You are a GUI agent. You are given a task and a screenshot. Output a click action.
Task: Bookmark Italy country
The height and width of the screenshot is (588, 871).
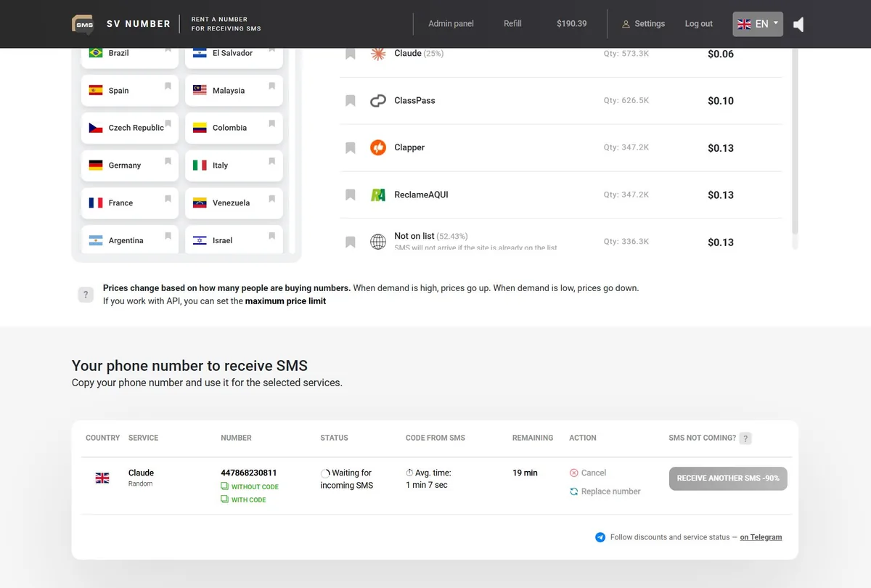pyautogui.click(x=272, y=161)
